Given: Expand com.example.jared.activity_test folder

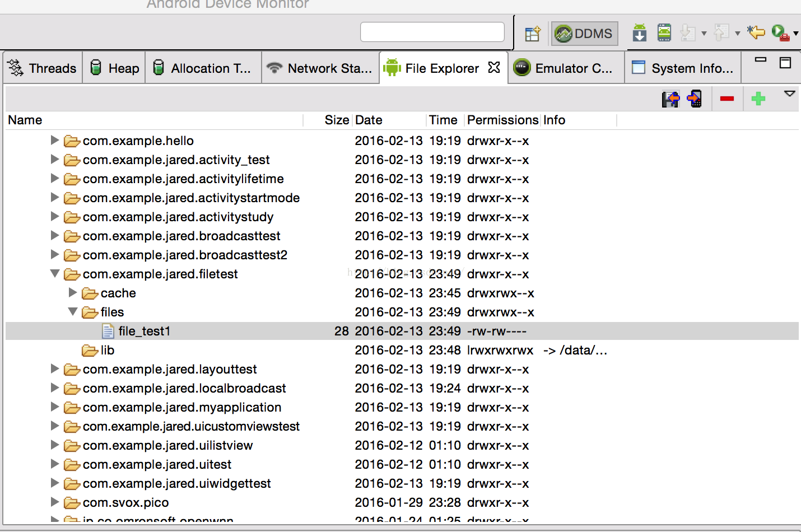Looking at the screenshot, I should pyautogui.click(x=55, y=159).
